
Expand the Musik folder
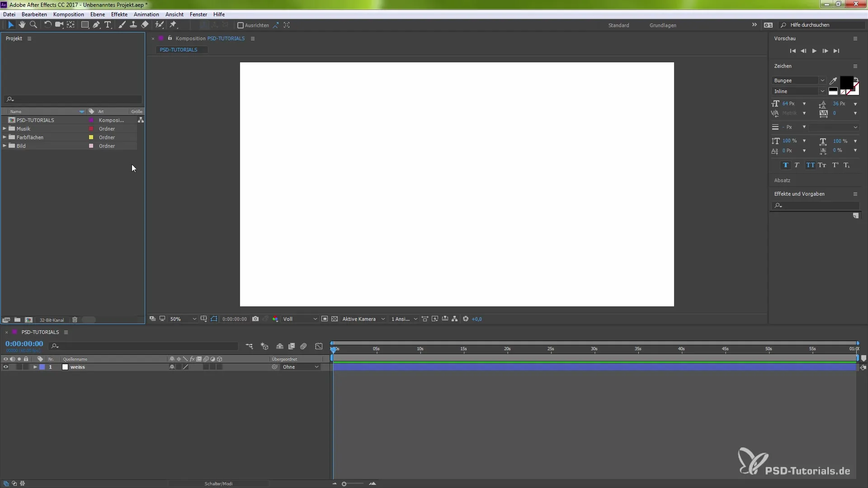(5, 129)
